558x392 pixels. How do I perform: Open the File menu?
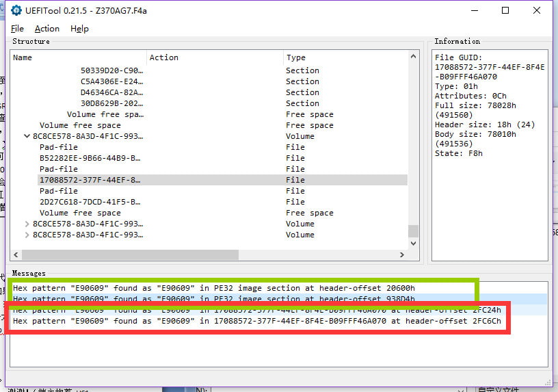tap(17, 29)
